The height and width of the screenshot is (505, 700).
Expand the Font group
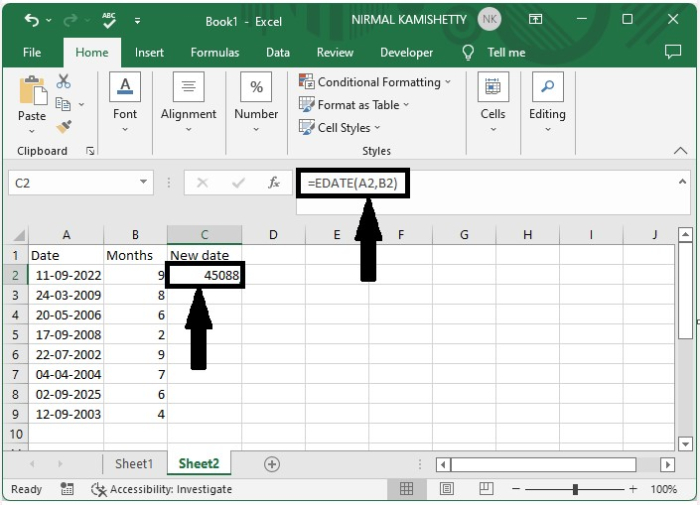(125, 103)
